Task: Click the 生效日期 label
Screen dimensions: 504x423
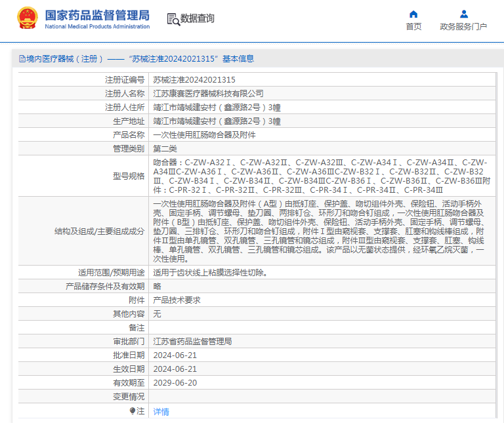Action: pyautogui.click(x=129, y=369)
